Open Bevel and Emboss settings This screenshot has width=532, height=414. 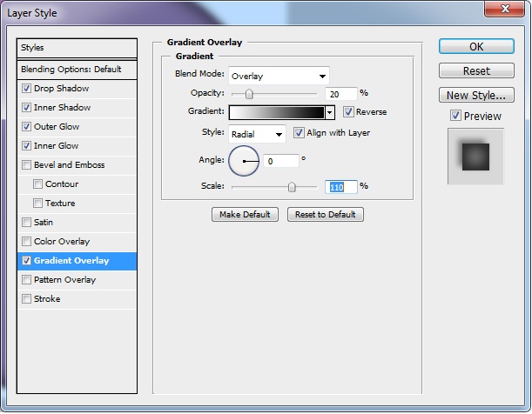point(77,165)
